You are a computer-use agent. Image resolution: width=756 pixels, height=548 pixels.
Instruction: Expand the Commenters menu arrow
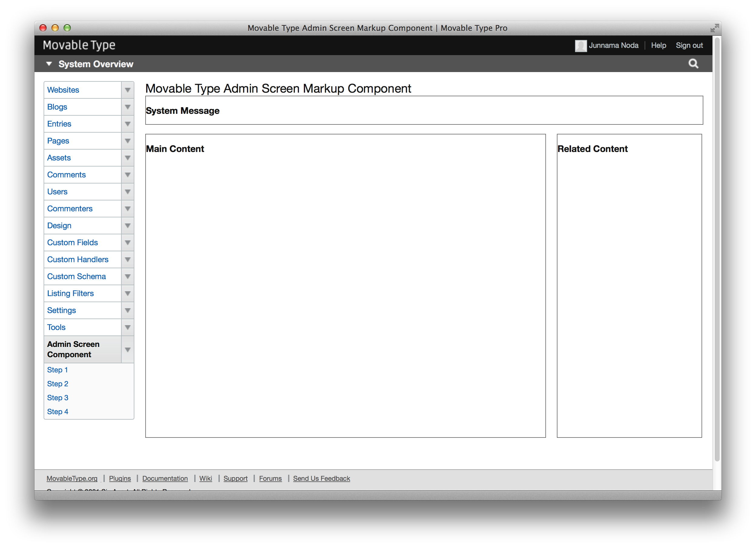click(128, 209)
